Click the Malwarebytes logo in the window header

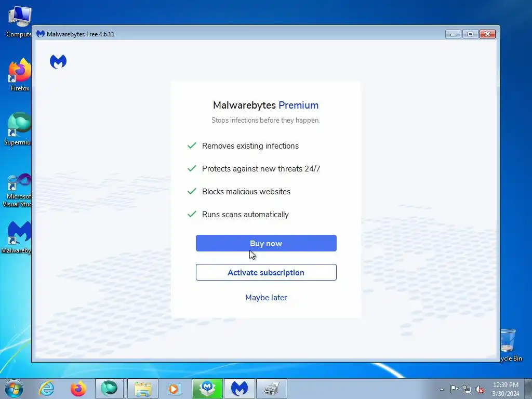[58, 62]
